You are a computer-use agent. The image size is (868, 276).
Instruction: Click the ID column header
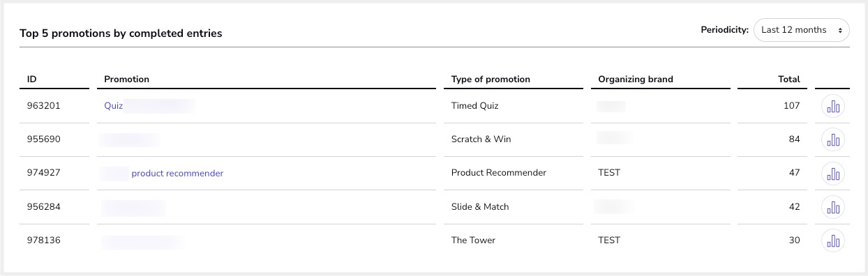click(32, 79)
